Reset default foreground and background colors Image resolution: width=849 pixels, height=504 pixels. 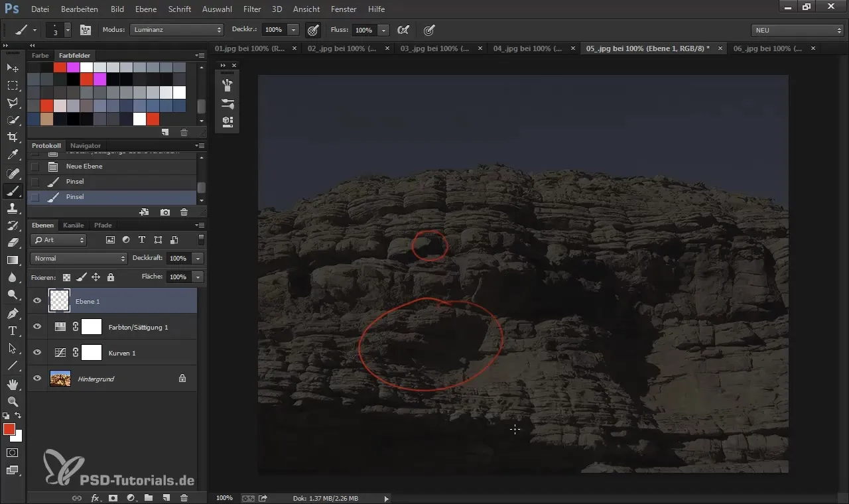[x=7, y=416]
